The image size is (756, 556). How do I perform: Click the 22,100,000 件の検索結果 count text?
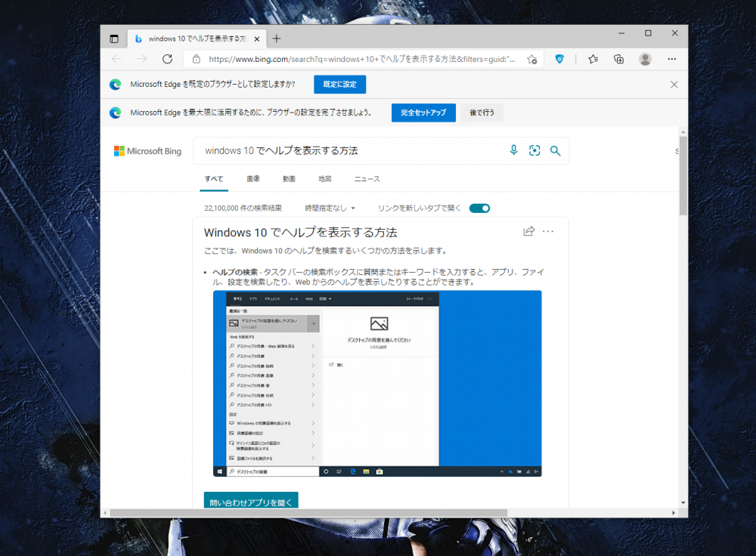coord(243,208)
